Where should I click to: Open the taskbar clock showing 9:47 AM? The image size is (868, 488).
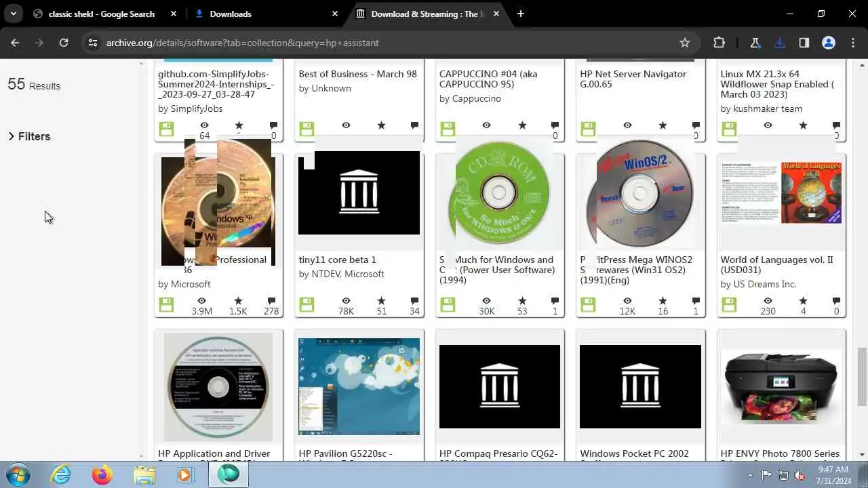pyautogui.click(x=833, y=474)
